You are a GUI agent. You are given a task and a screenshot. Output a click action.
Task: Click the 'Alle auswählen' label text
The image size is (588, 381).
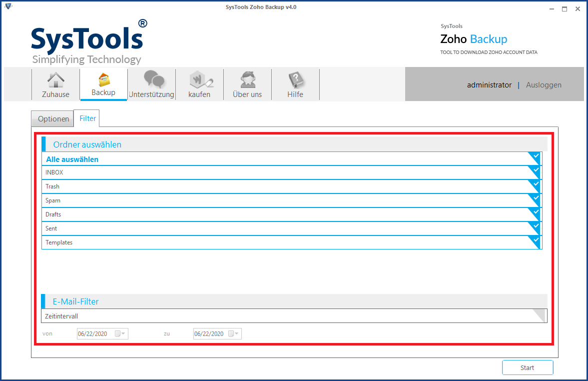tap(72, 159)
